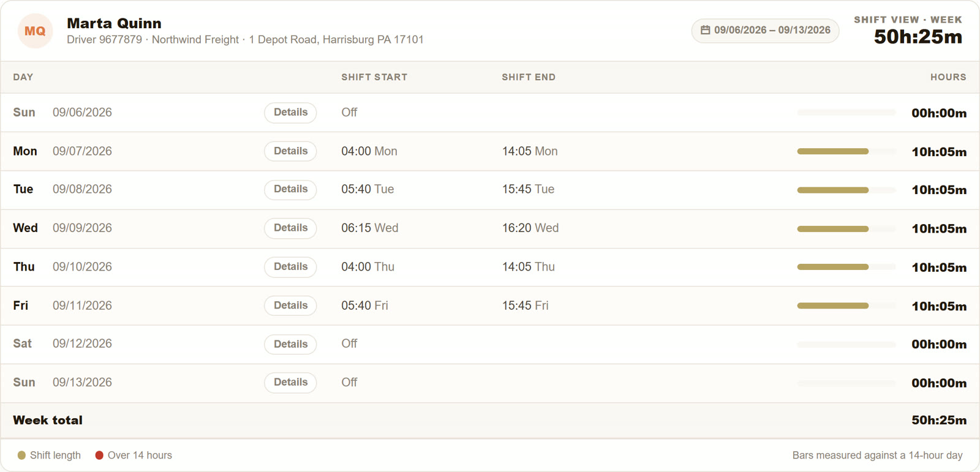Click the 15:45 Fri shift end
Image resolution: width=980 pixels, height=472 pixels.
525,305
